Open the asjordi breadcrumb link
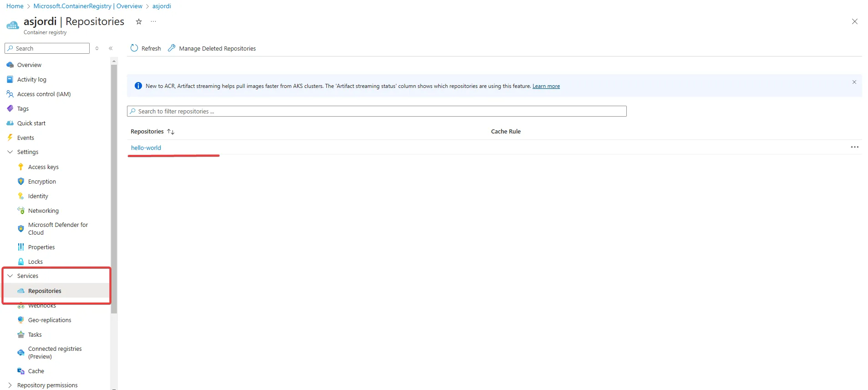 coord(162,6)
